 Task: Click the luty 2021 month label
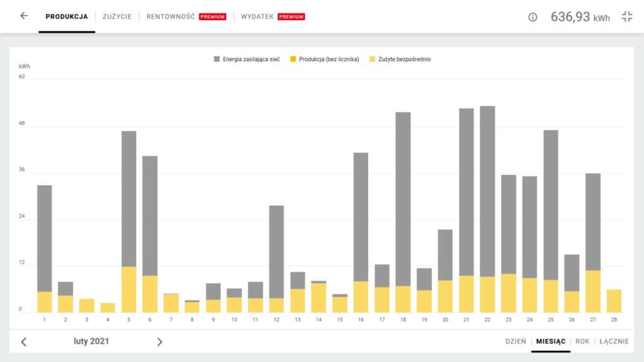90,341
